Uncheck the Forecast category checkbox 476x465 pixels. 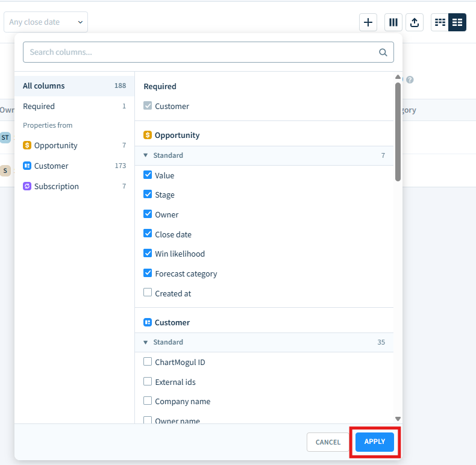click(x=148, y=273)
